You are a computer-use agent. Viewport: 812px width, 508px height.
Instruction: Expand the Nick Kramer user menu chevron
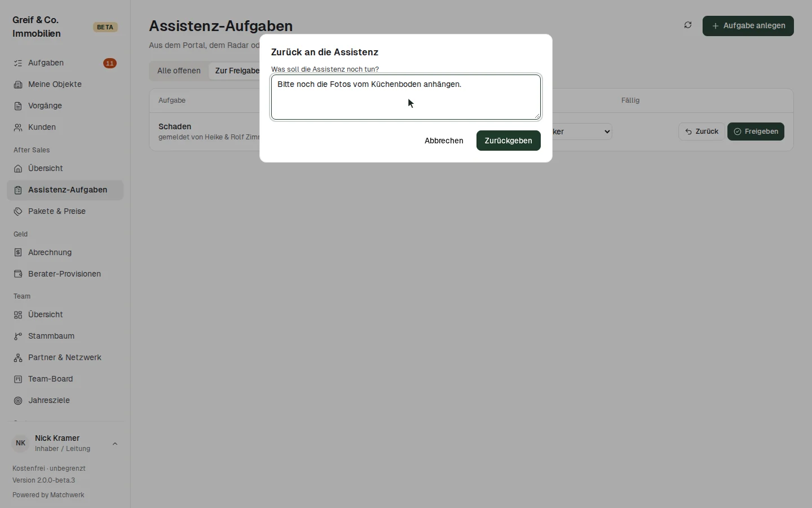tap(115, 444)
